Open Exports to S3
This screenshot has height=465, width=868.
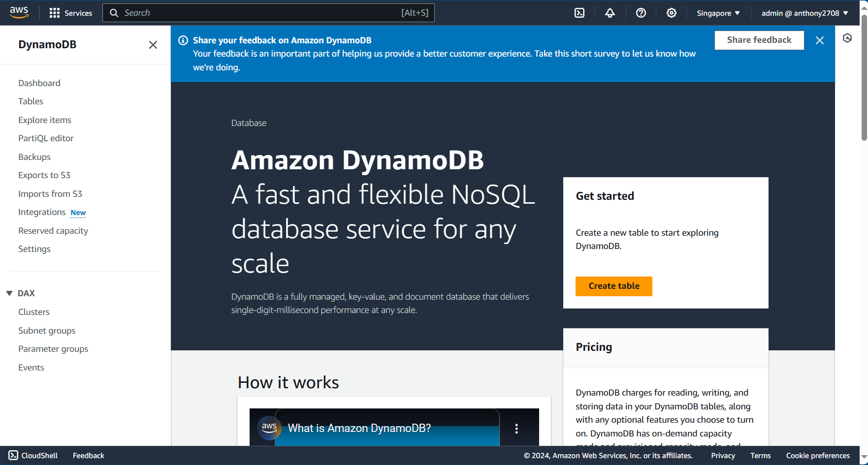tap(44, 175)
